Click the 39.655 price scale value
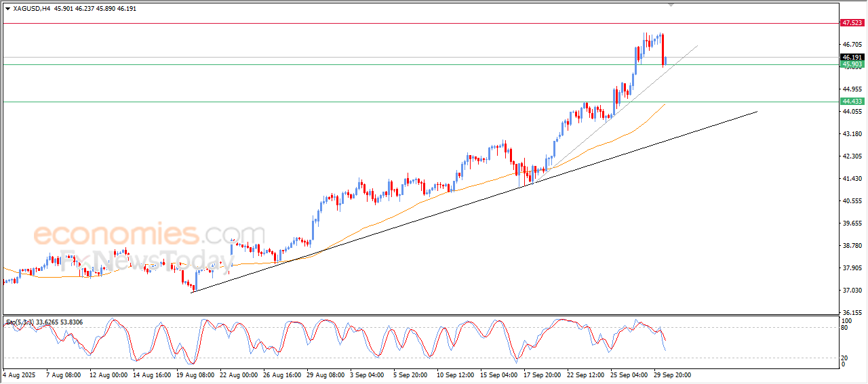Viewport: 868px width, 384px height. pyautogui.click(x=851, y=223)
